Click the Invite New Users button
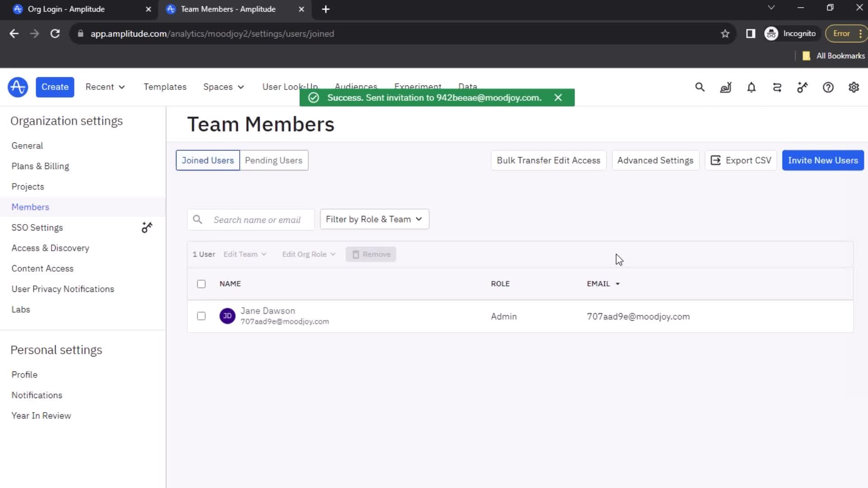This screenshot has height=488, width=868. tap(823, 160)
